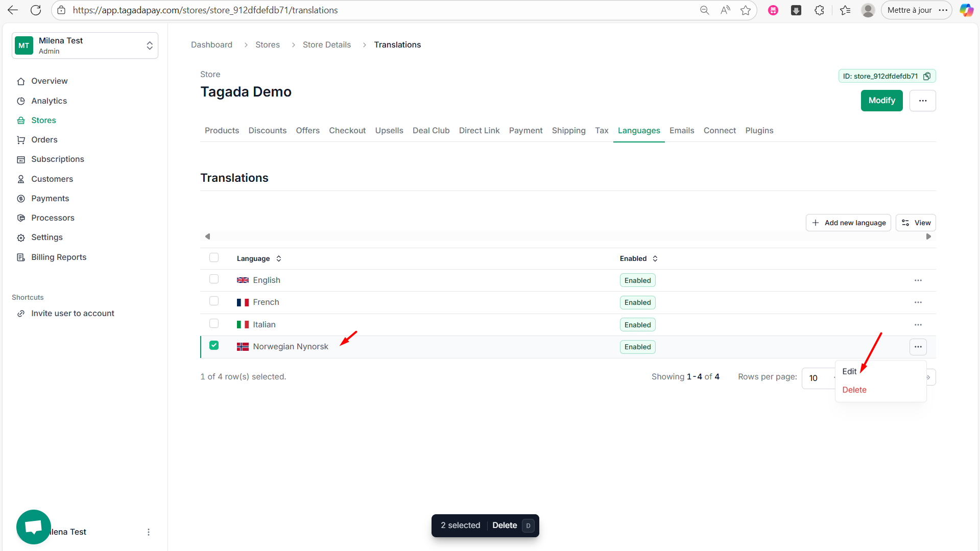The width and height of the screenshot is (980, 551).
Task: Open the View columns options button
Action: (x=916, y=223)
